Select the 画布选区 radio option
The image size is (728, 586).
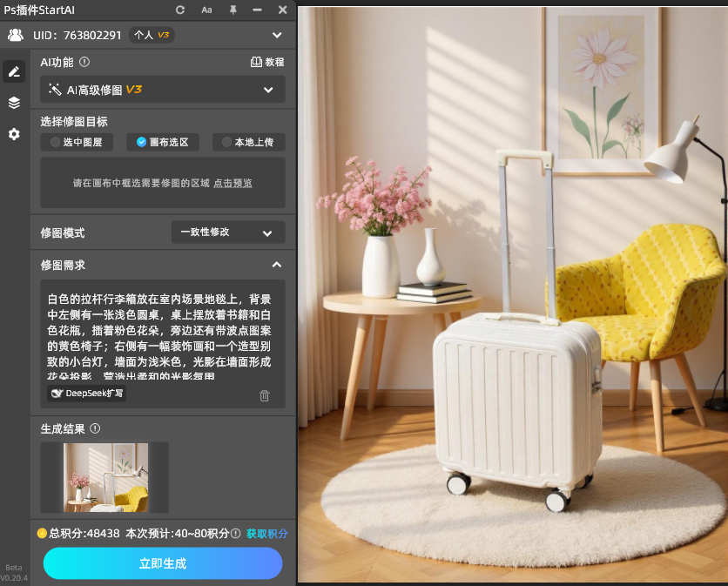point(163,142)
